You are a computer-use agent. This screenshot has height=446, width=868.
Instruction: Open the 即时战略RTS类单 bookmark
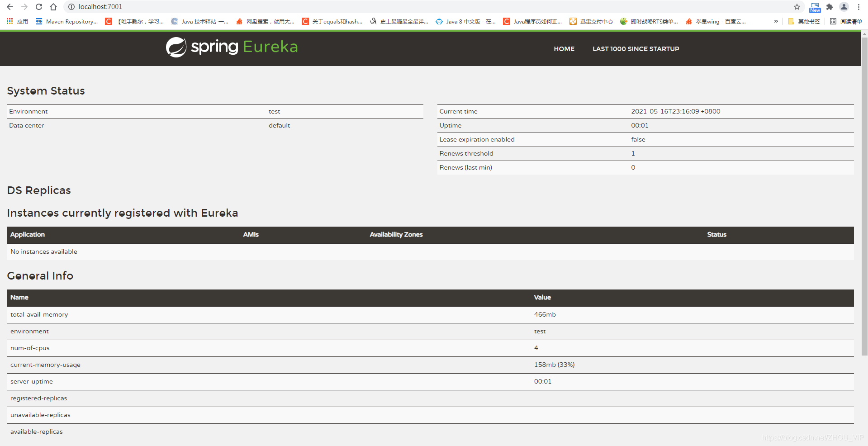click(x=649, y=21)
